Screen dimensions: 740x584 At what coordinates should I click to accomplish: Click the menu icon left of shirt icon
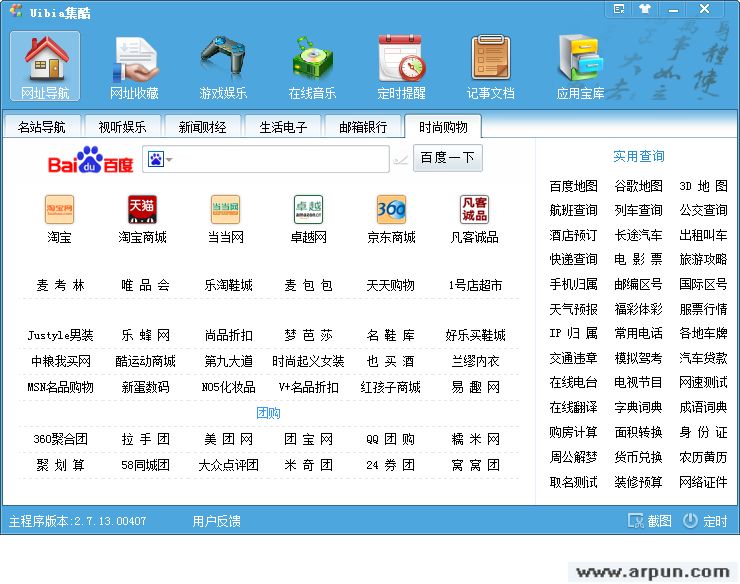[x=619, y=9]
